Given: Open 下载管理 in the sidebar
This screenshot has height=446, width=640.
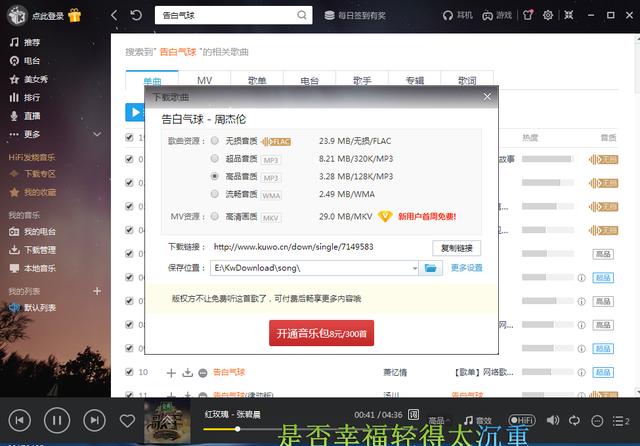Looking at the screenshot, I should [33, 250].
